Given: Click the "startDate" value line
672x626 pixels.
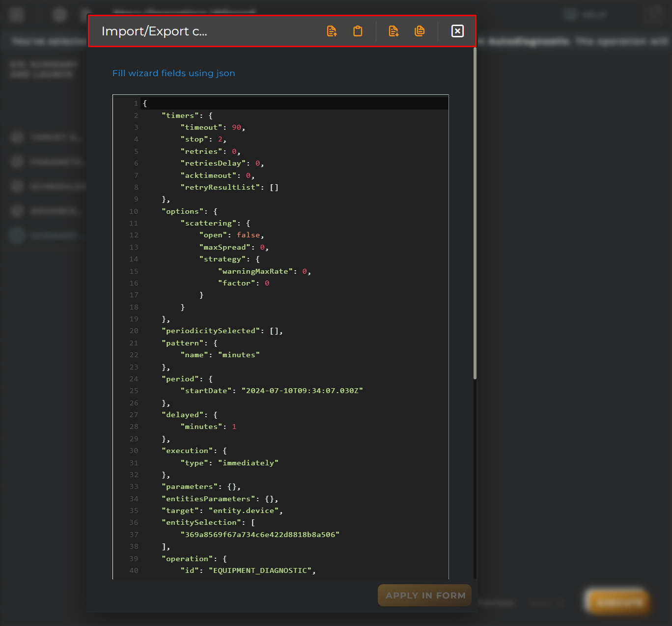Looking at the screenshot, I should point(272,391).
